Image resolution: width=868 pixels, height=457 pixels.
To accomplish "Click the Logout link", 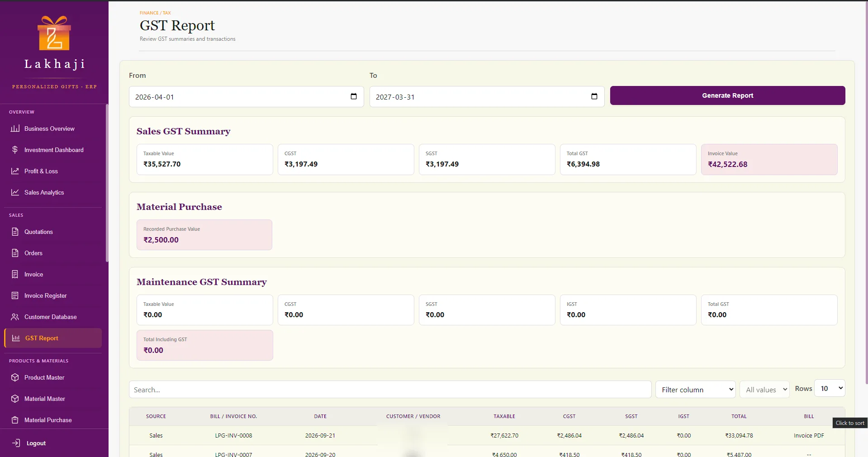I will (36, 443).
